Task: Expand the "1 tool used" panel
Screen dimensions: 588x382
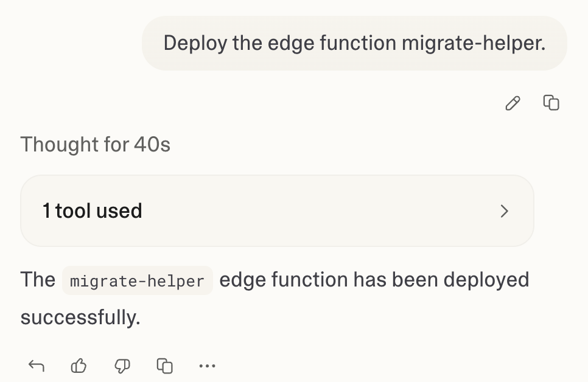Action: click(277, 211)
